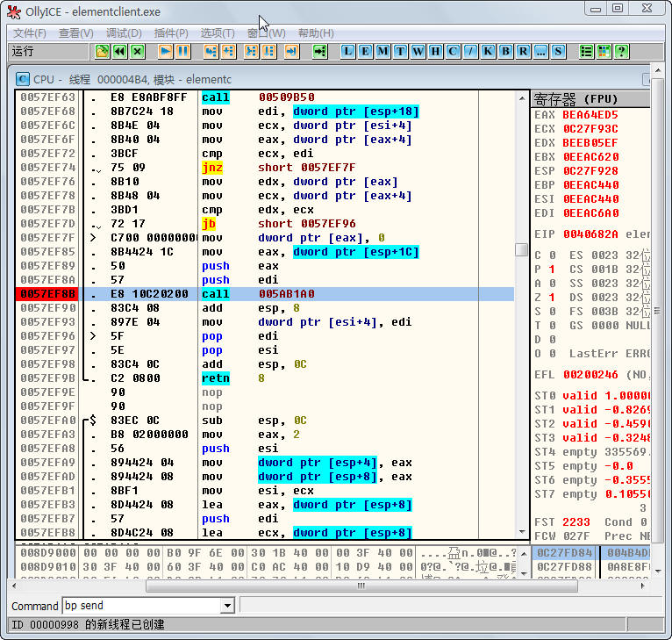Click EFL value 00200246

(590, 375)
